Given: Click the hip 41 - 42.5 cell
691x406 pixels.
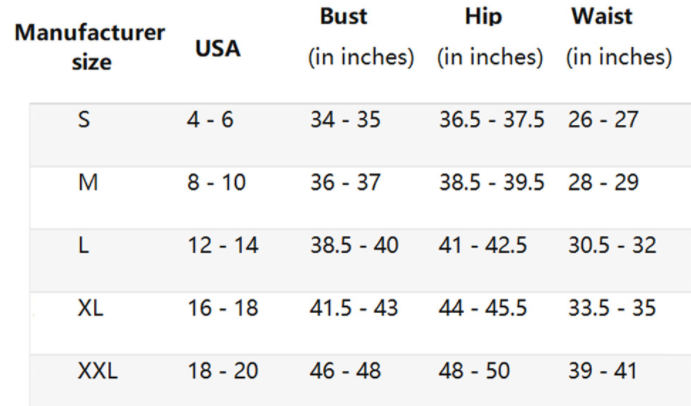Looking at the screenshot, I should (483, 246).
